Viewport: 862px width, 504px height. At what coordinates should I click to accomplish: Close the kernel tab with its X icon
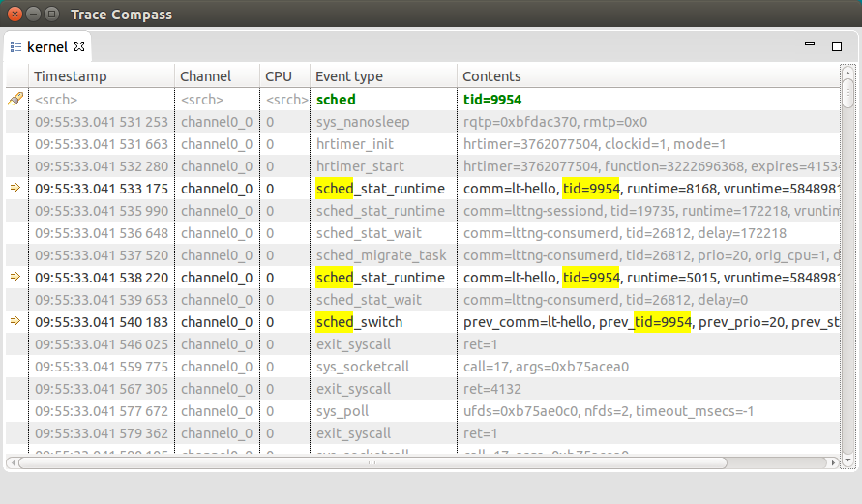point(80,46)
